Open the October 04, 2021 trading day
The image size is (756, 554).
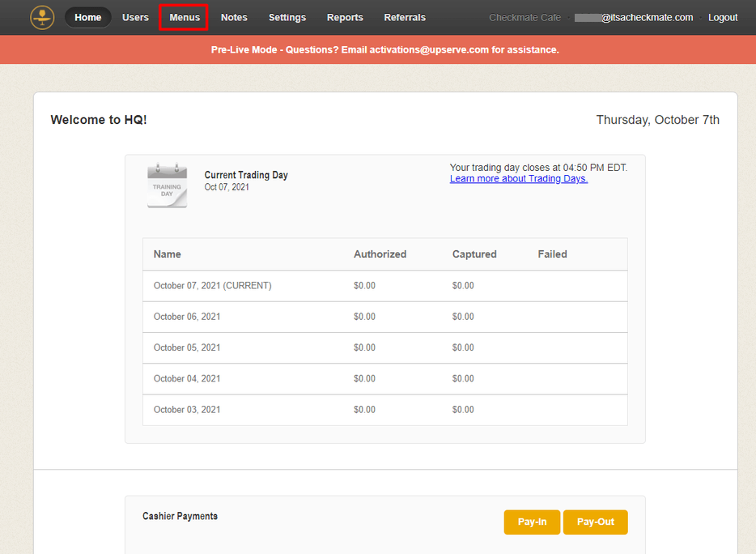(x=187, y=378)
